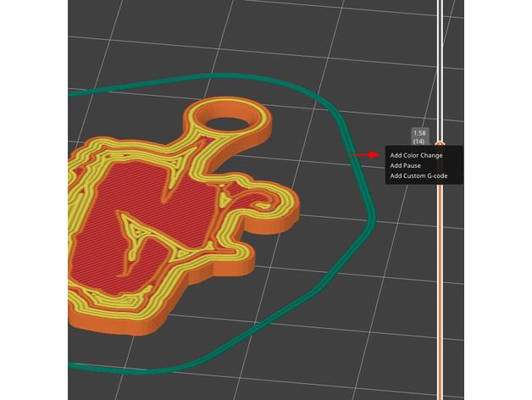Click the top end of the vertical layer slider
Image resolution: width=532 pixels, height=400 pixels.
coord(439,3)
